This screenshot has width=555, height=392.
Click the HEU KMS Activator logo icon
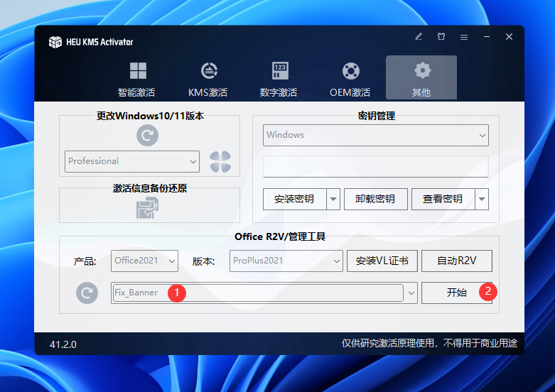point(55,42)
